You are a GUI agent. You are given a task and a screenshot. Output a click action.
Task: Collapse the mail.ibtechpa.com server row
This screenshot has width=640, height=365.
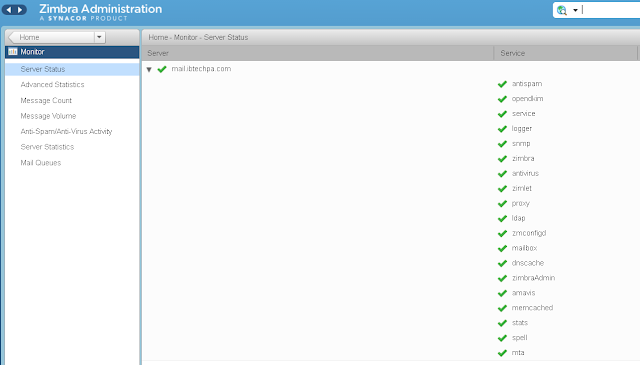149,69
